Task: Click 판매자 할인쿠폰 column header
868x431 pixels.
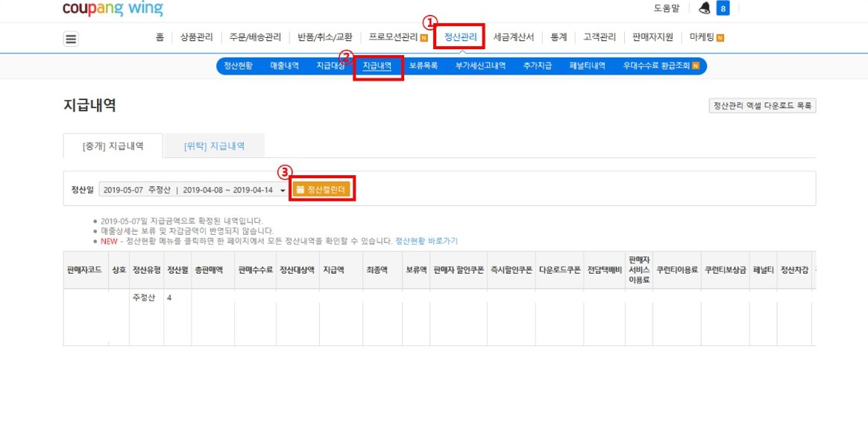Action: [459, 270]
